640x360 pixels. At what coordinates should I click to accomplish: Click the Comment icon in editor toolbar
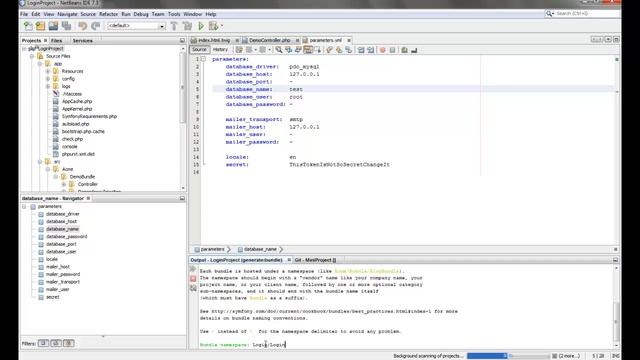tap(404, 50)
